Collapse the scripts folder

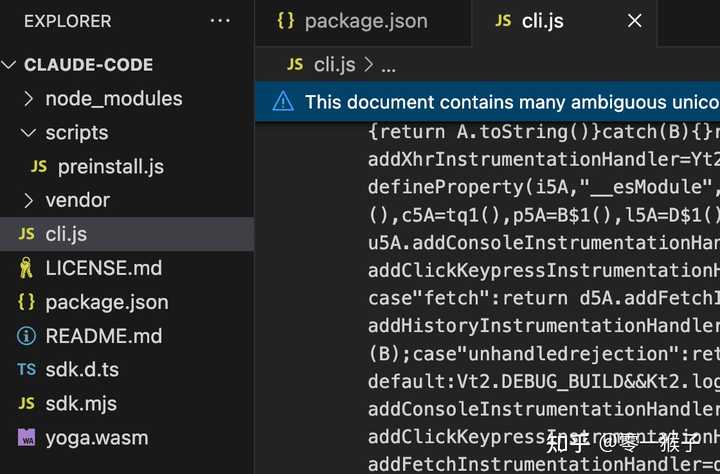[27, 133]
